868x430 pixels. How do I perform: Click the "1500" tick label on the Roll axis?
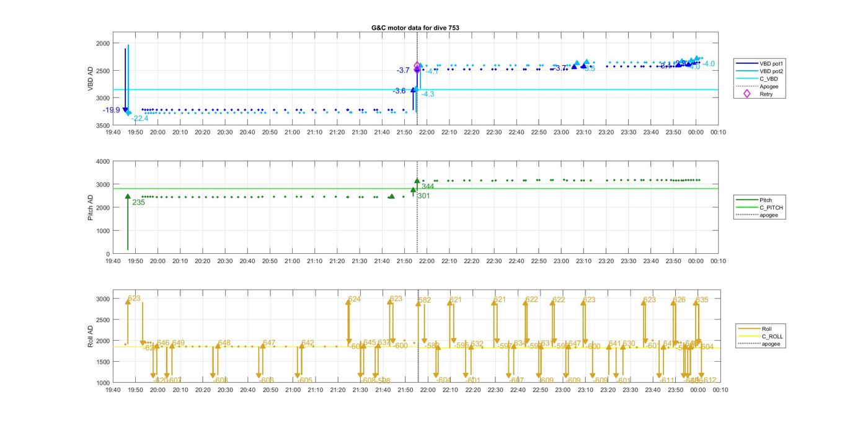(x=102, y=362)
